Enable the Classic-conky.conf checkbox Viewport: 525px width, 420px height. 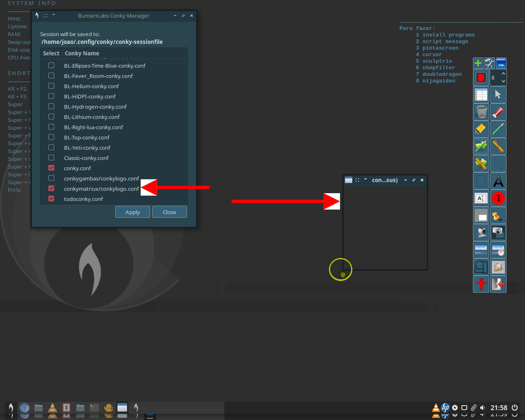(x=51, y=157)
